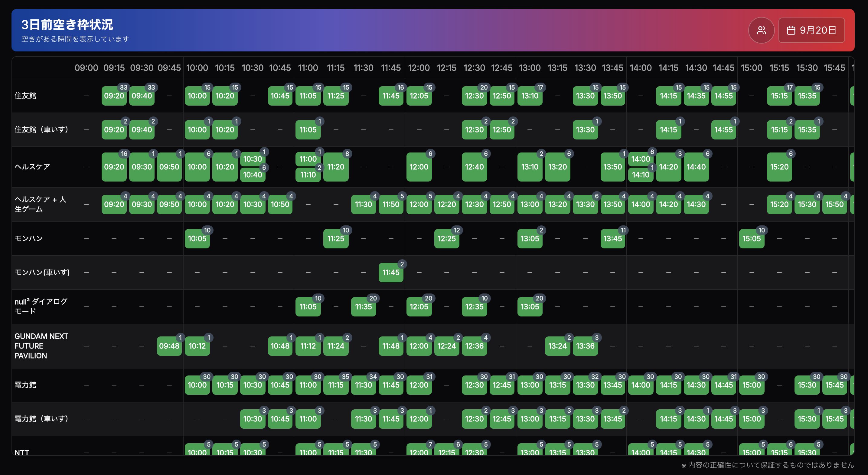Click the 33 availability badge on 09:40 住友館

click(151, 87)
